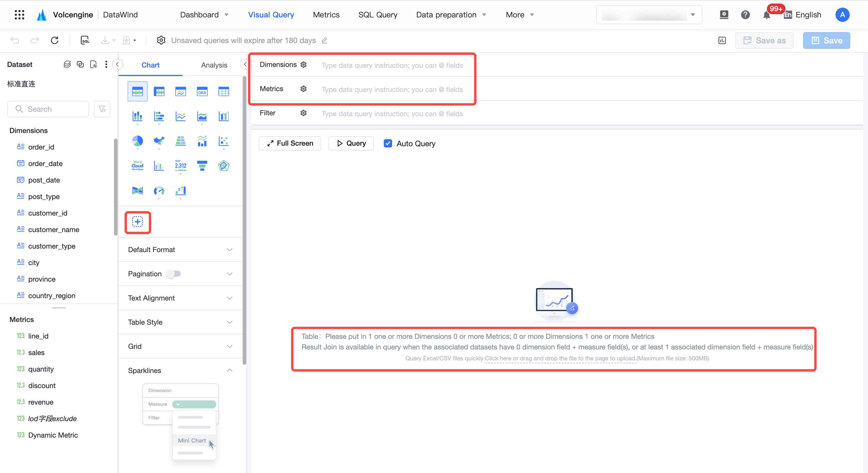This screenshot has width=868, height=473.
Task: Select the gauge chart icon
Action: [x=159, y=191]
